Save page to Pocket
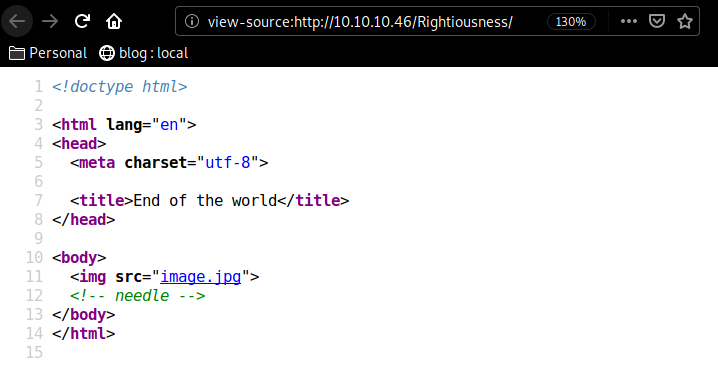Screen dimensions: 718x376 [657, 21]
